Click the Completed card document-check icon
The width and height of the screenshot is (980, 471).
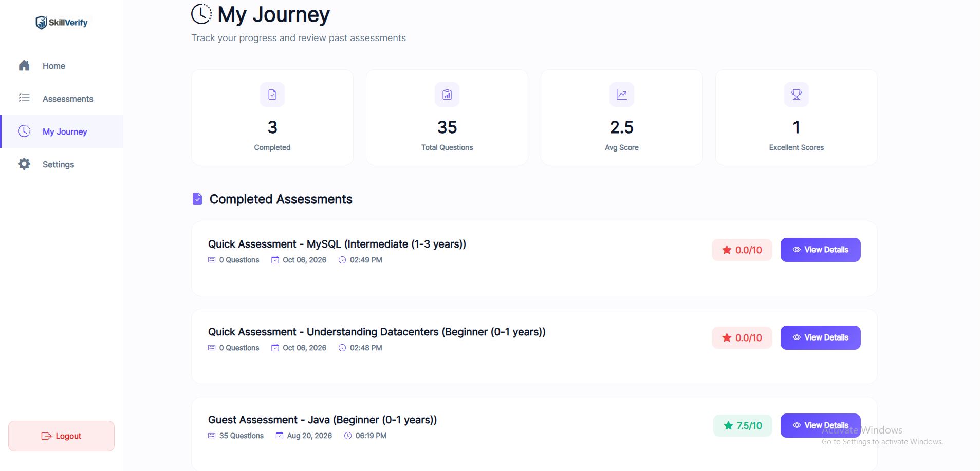(272, 95)
